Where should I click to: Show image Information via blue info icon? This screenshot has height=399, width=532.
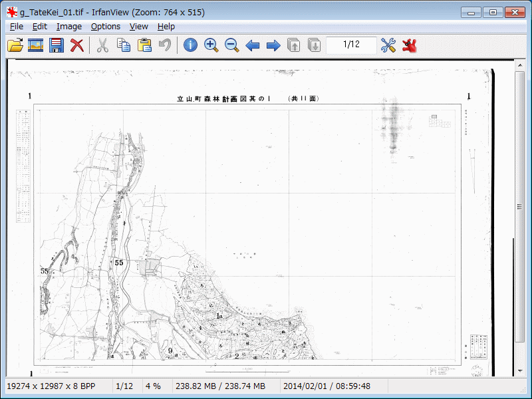[190, 45]
